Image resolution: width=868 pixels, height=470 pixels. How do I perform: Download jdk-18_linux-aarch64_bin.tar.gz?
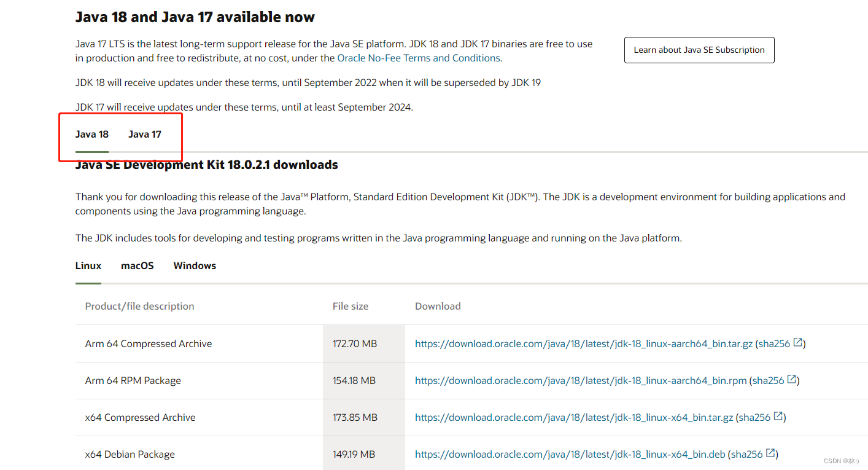[584, 343]
